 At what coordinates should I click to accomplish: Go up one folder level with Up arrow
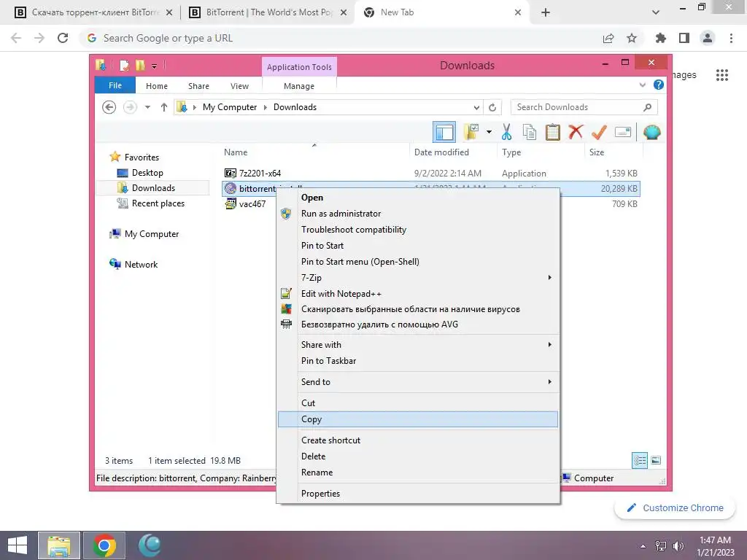(x=164, y=107)
